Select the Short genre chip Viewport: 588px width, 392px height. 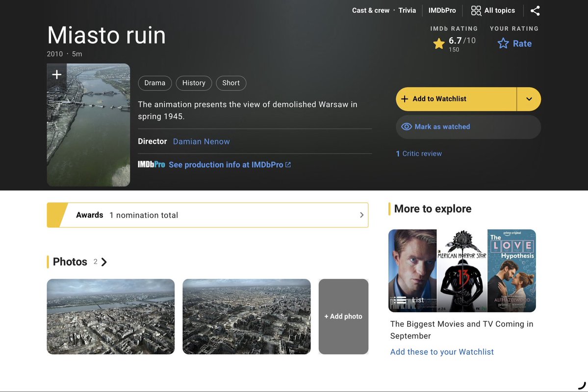point(231,83)
